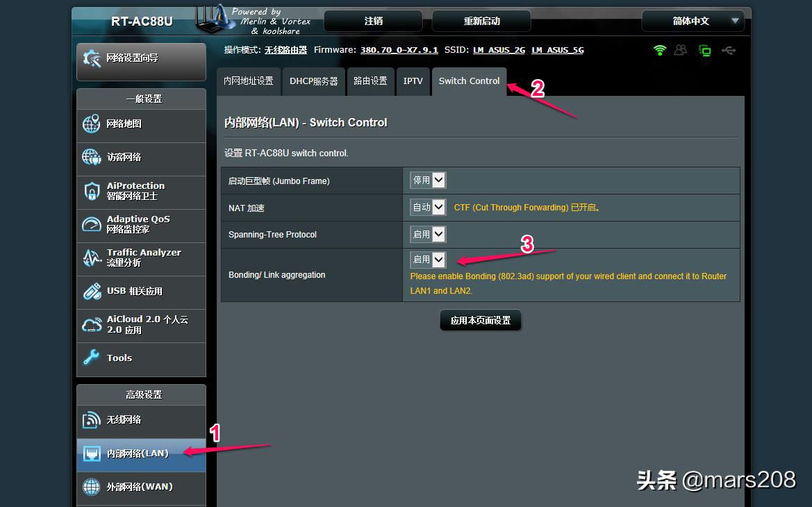Click the Please enable Bonding (802.3ad) notice

pyautogui.click(x=569, y=283)
